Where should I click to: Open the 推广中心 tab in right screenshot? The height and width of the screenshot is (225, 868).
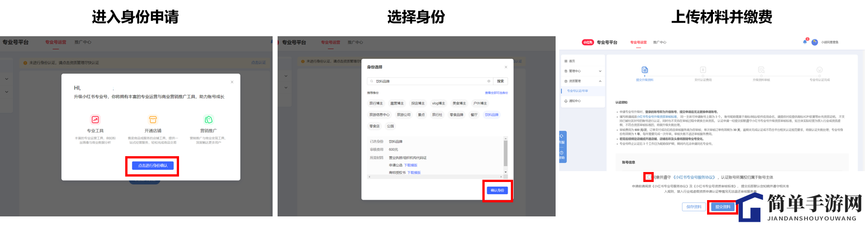pyautogui.click(x=660, y=42)
